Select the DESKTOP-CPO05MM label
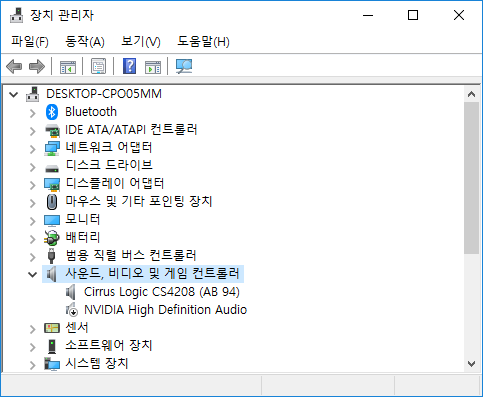Screen dimensions: 483x397 click(104, 94)
